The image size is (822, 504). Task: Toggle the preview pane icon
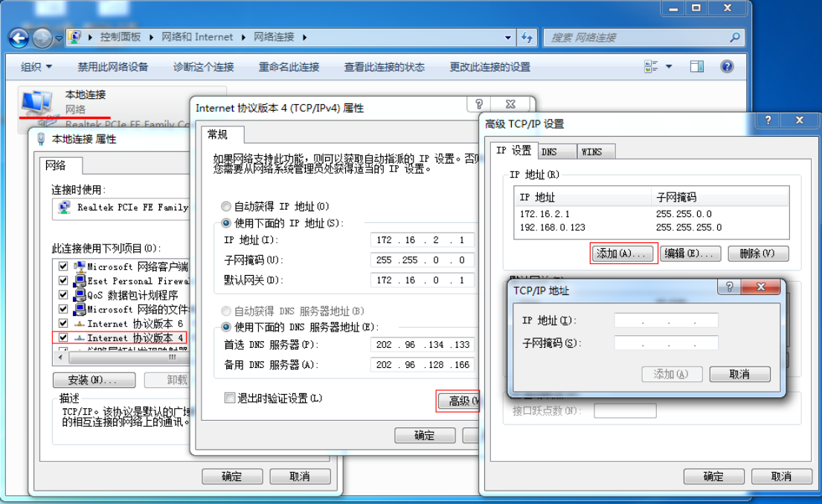[697, 67]
